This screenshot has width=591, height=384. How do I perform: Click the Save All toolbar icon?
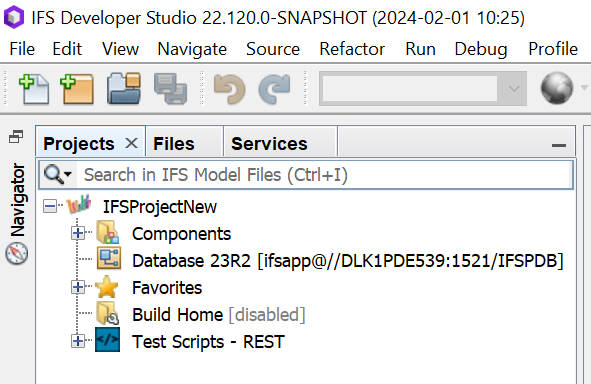pyautogui.click(x=170, y=89)
